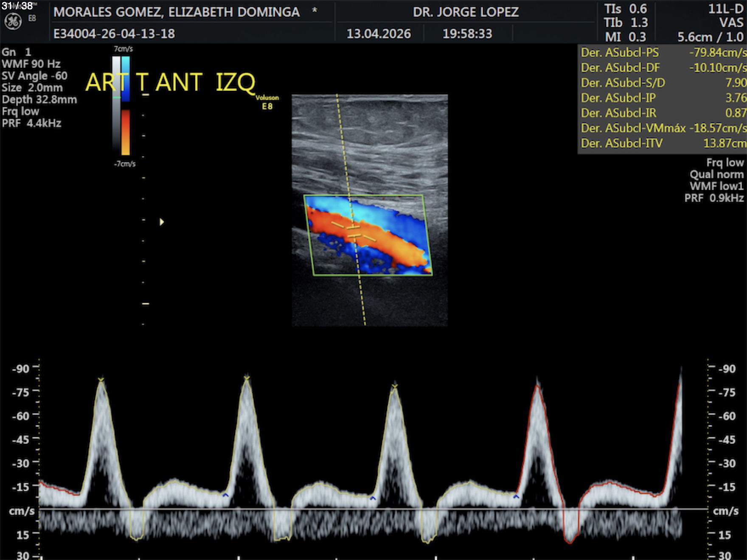Screen dimensions: 747x560
Task: Click the GE logo icon
Action: click(13, 21)
